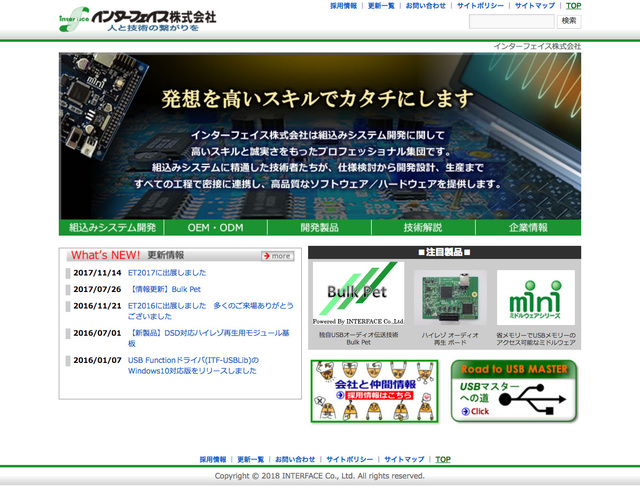This screenshot has height=497, width=640.
Task: Open 組込みシステム開発 navigation tab
Action: 111,227
